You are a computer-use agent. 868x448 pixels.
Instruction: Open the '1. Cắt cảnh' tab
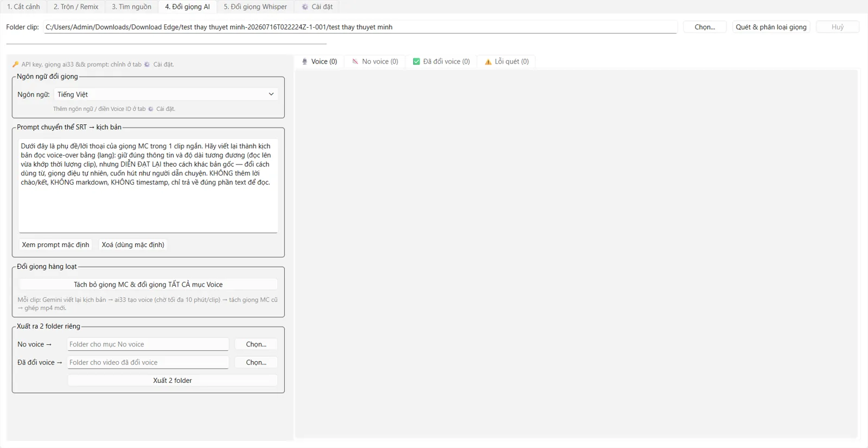tap(23, 7)
